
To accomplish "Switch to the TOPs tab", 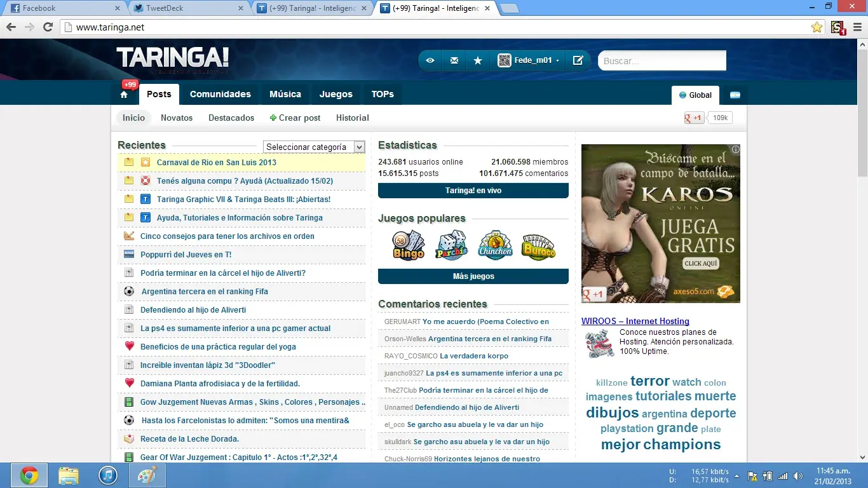I will pos(383,94).
